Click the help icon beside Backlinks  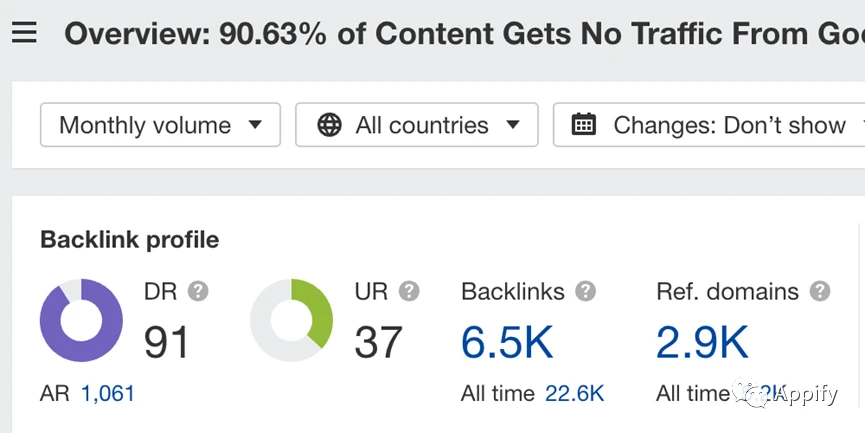click(585, 292)
